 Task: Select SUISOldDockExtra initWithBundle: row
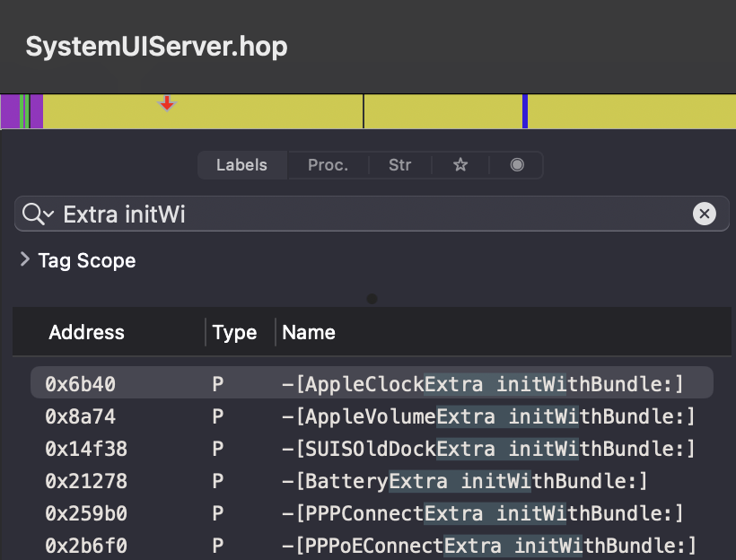tap(372, 449)
